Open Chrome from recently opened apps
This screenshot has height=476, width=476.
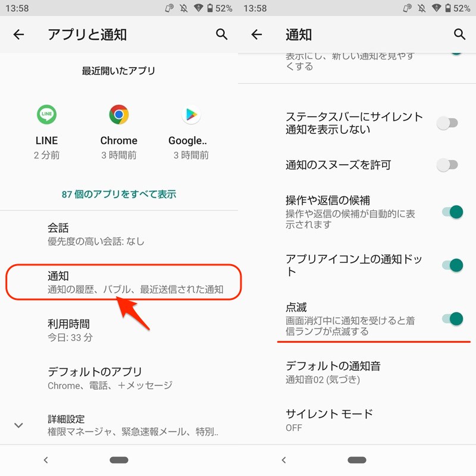pos(118,114)
